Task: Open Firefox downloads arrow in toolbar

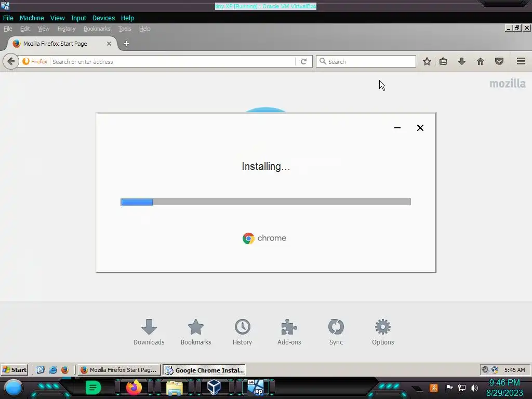Action: [462, 61]
